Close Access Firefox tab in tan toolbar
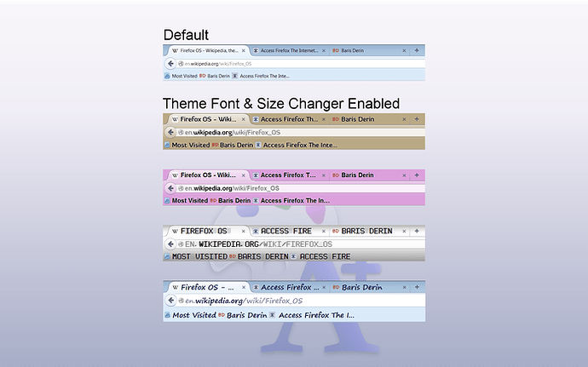Screen dimensions: 588x367 (x=324, y=119)
